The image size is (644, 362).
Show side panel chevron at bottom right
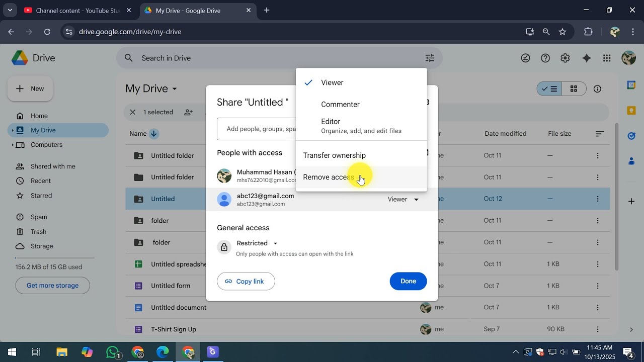coord(631,329)
